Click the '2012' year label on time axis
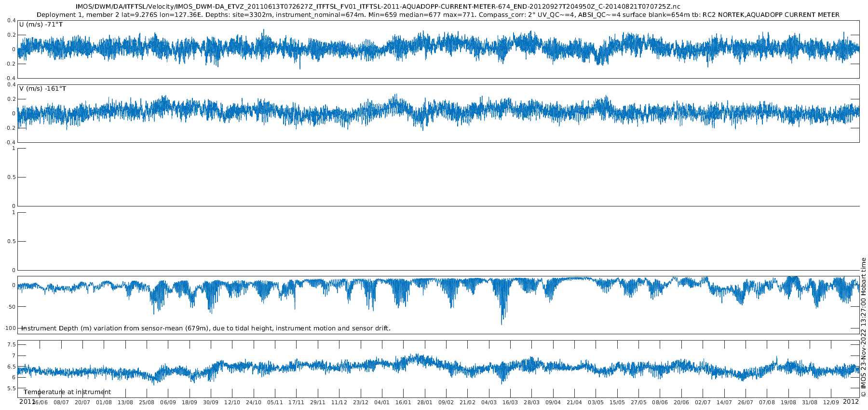868x410 pixels. (x=851, y=401)
